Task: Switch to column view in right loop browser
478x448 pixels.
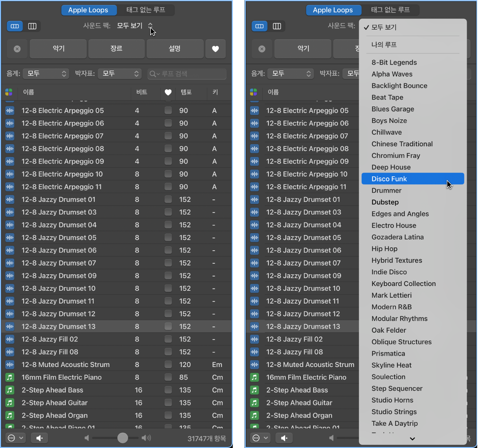Action: point(277,26)
